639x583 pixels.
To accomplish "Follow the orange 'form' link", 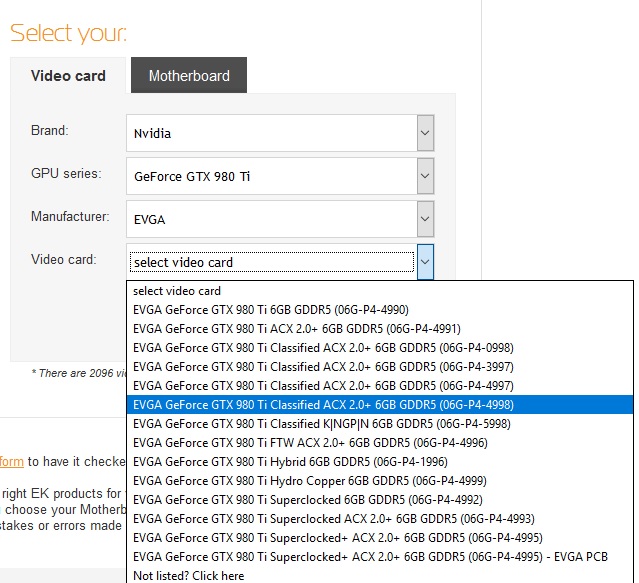I will (12, 462).
